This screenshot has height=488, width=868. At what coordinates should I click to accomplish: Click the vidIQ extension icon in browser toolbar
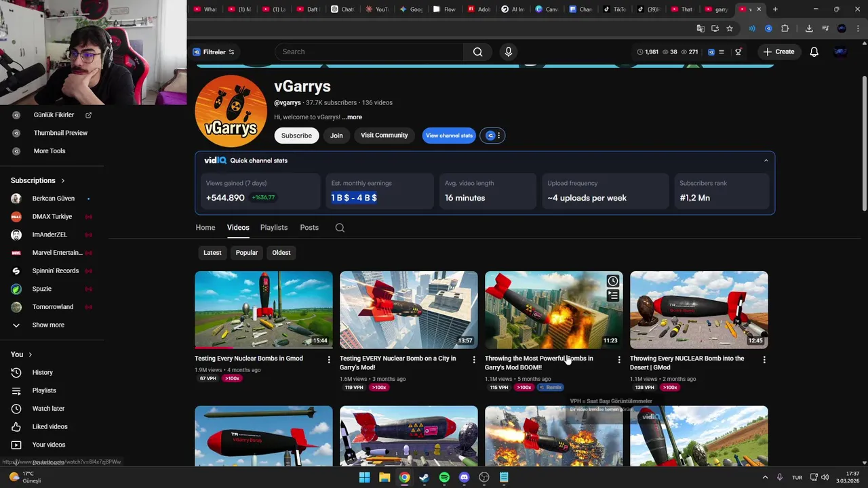768,28
